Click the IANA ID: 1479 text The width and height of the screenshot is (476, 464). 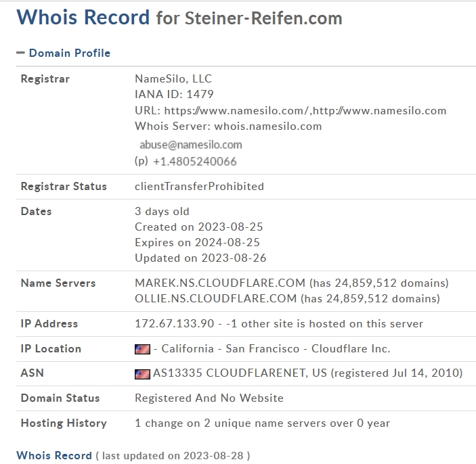click(174, 94)
